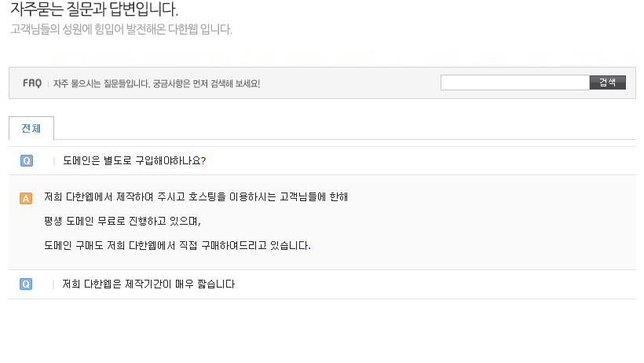Click the divider before the 제작기간 question text
644x363 pixels.
(x=53, y=284)
